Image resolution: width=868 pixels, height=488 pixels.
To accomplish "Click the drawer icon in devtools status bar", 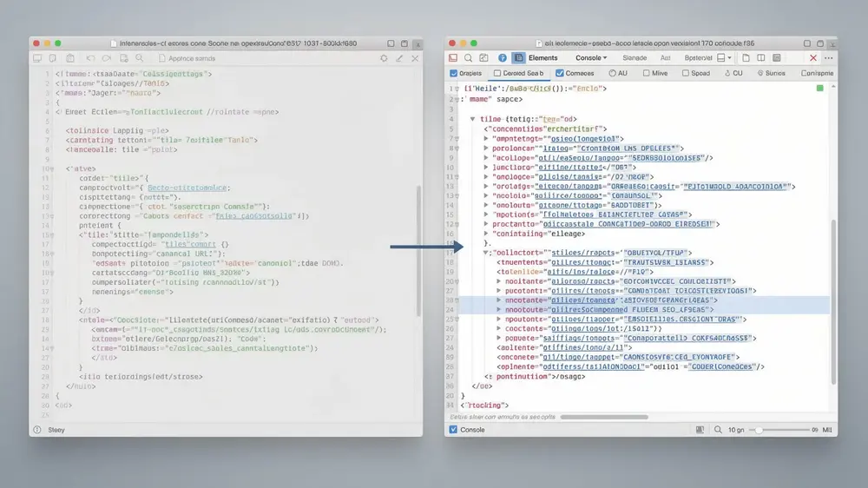I will pyautogui.click(x=700, y=430).
